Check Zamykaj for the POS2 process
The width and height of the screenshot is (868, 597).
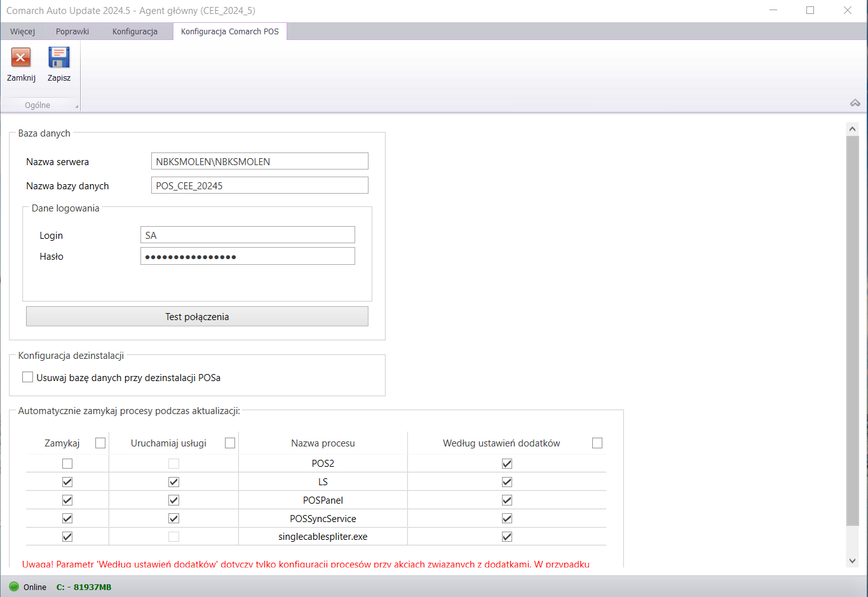click(67, 464)
